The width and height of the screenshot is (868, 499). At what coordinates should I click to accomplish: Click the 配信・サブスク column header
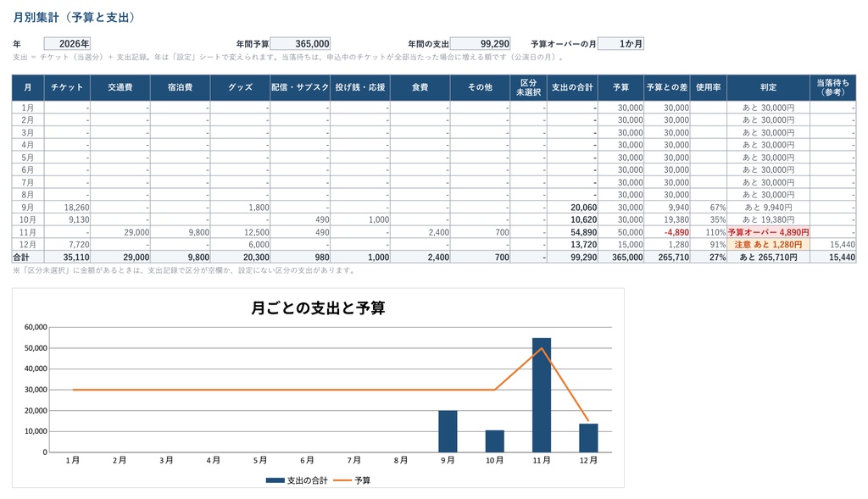pos(300,87)
